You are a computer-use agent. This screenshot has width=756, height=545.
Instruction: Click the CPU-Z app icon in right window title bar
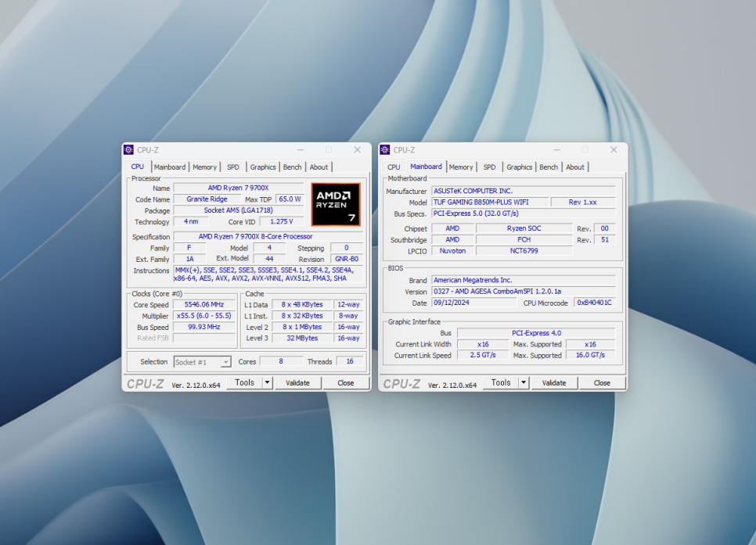point(385,150)
